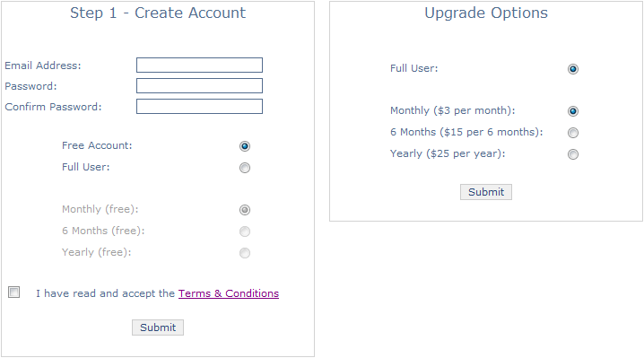Viewport: 644px width, 358px height.
Task: Click the 'Step 1 - Create Account' heading
Action: pos(158,13)
